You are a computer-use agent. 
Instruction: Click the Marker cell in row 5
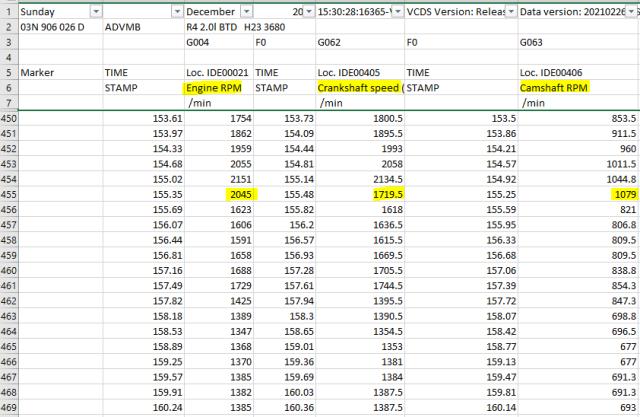tap(59, 73)
